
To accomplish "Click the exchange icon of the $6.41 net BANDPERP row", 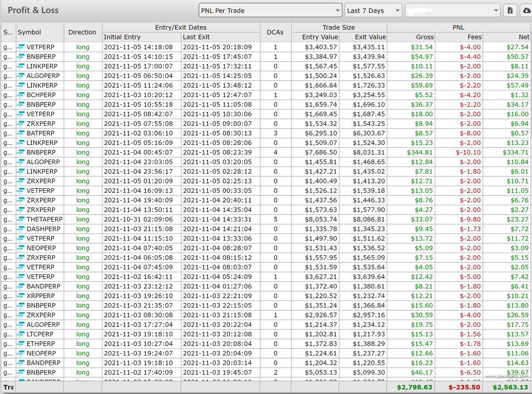I will 21,286.
